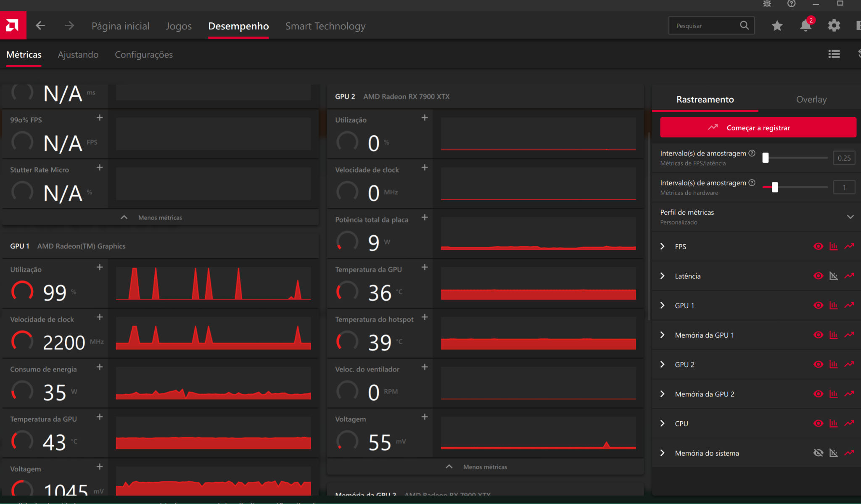Viewport: 861px width, 504px height.
Task: Select the Rastreamento tab
Action: (x=705, y=99)
